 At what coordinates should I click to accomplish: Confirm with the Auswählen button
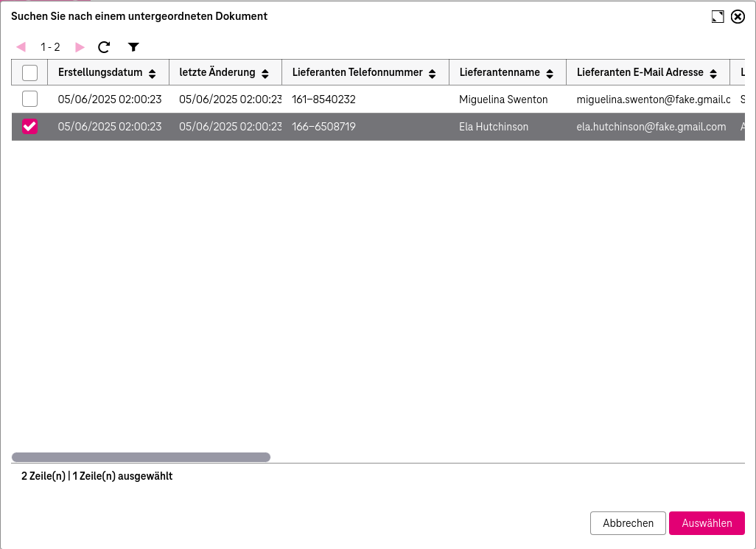707,523
